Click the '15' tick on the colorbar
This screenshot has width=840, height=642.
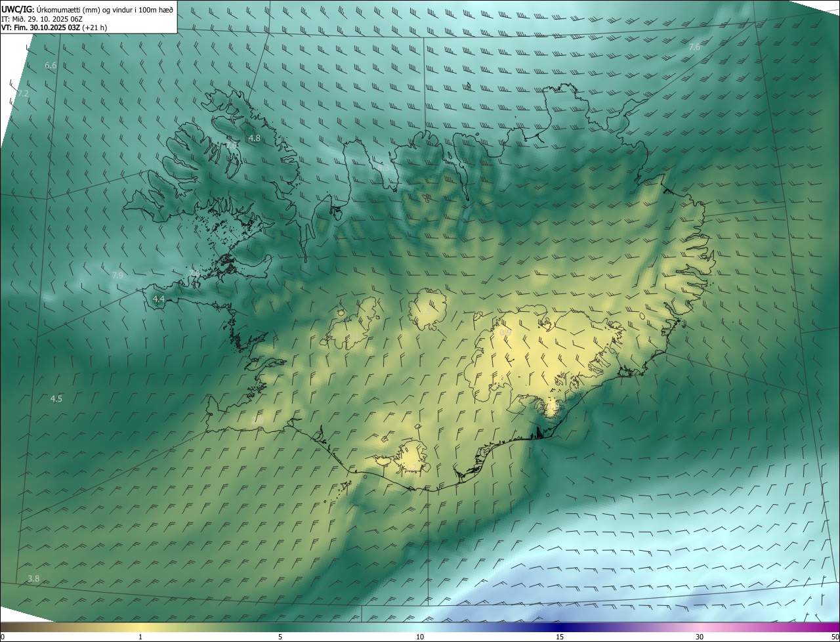(560, 637)
